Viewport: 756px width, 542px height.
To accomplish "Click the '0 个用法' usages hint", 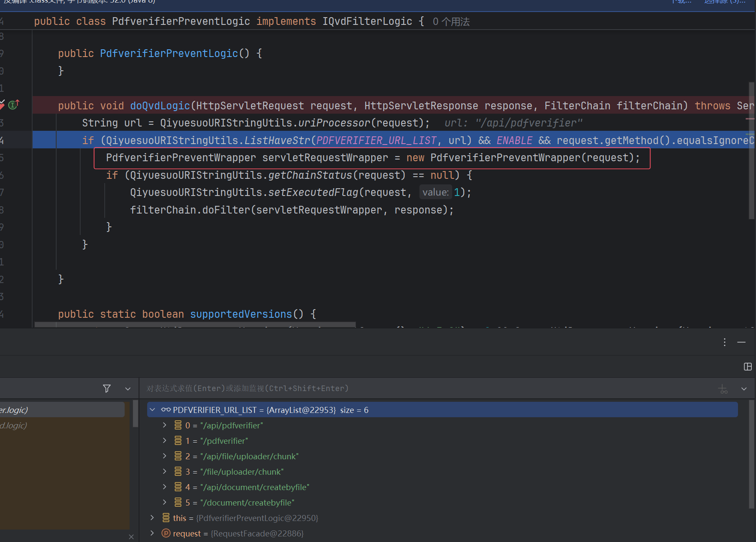I will (x=451, y=22).
